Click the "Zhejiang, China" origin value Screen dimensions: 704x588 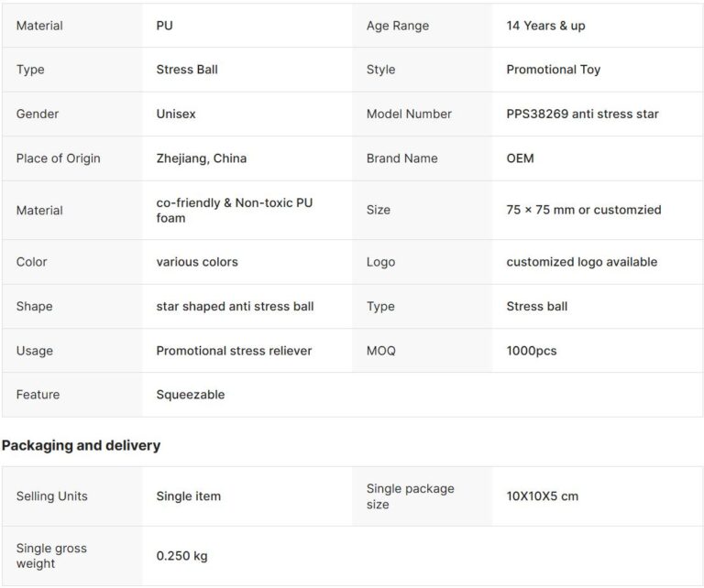tap(201, 158)
